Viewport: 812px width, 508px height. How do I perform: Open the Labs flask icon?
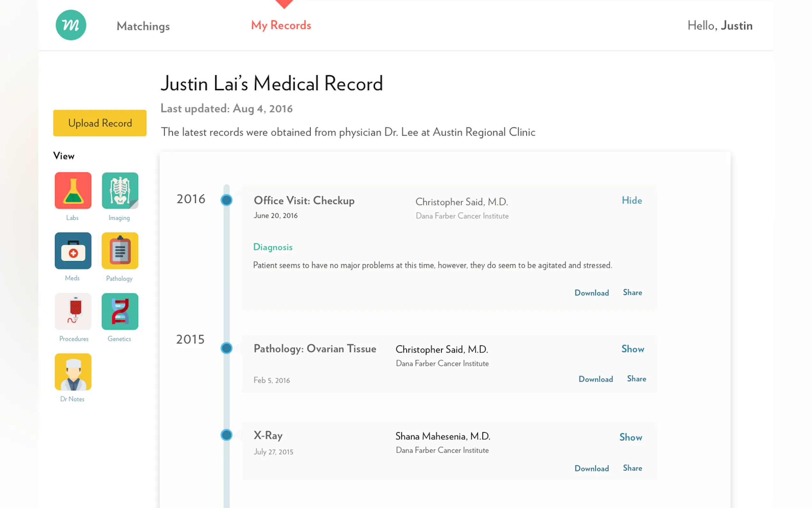point(73,191)
